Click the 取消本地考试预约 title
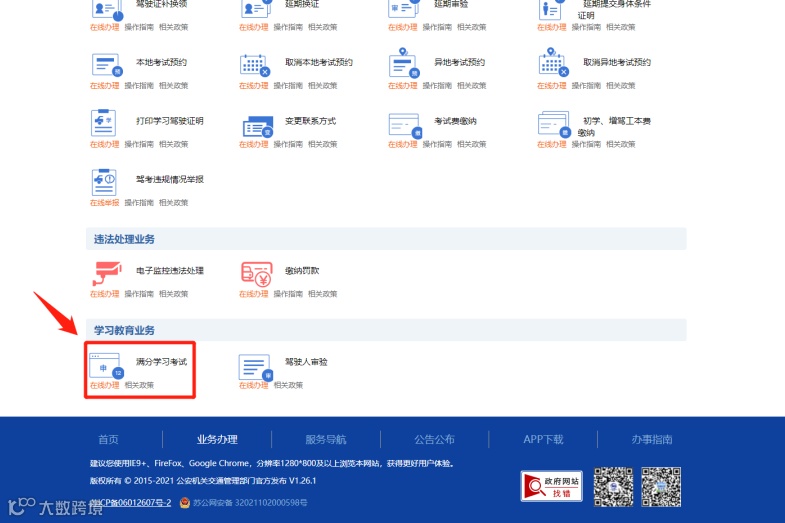Image resolution: width=785 pixels, height=523 pixels. click(x=319, y=62)
